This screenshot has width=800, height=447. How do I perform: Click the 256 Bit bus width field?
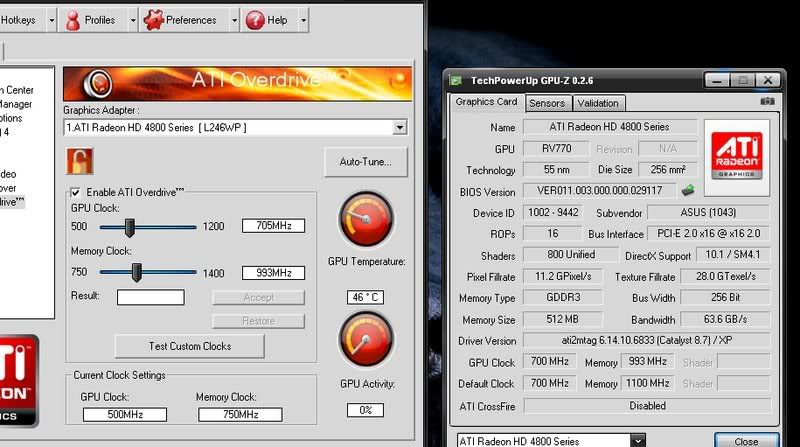pos(725,297)
